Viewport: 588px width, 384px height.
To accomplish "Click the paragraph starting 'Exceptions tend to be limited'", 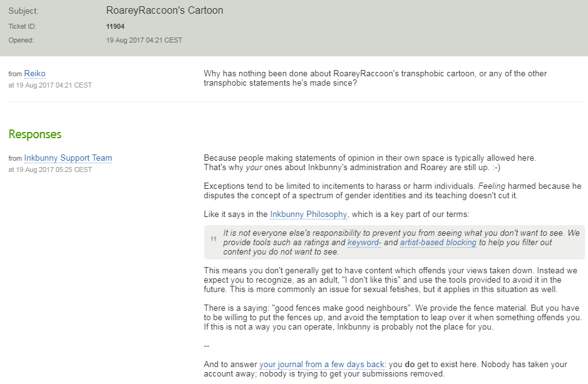I will click(x=393, y=191).
